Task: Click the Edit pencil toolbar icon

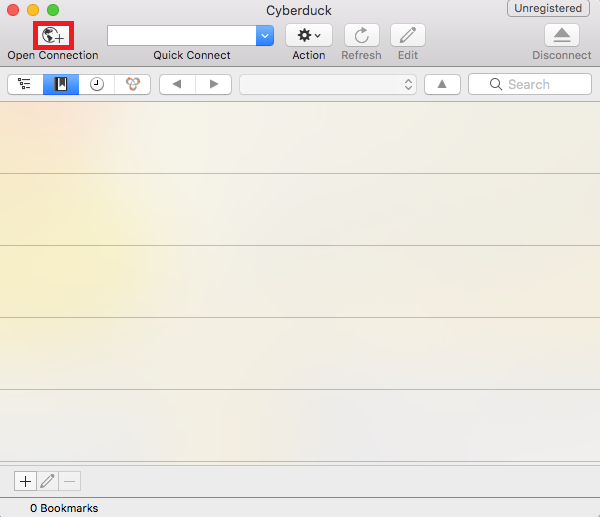Action: pyautogui.click(x=407, y=35)
